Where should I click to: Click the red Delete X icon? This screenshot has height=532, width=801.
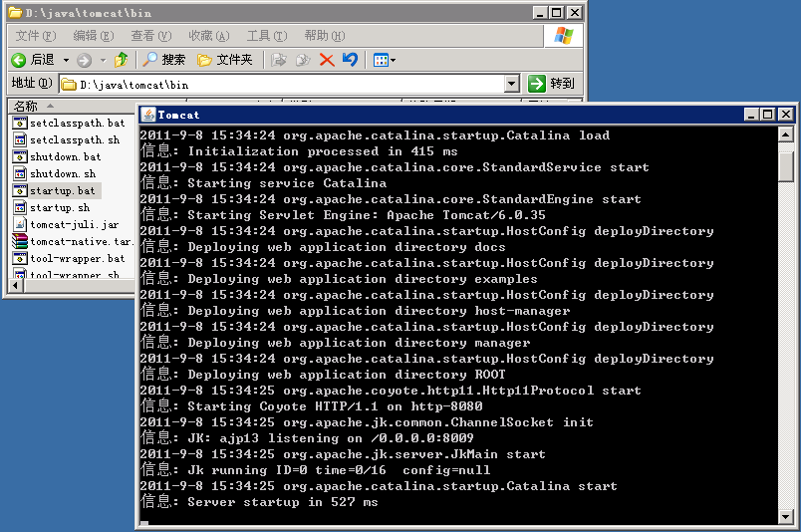tap(327, 60)
